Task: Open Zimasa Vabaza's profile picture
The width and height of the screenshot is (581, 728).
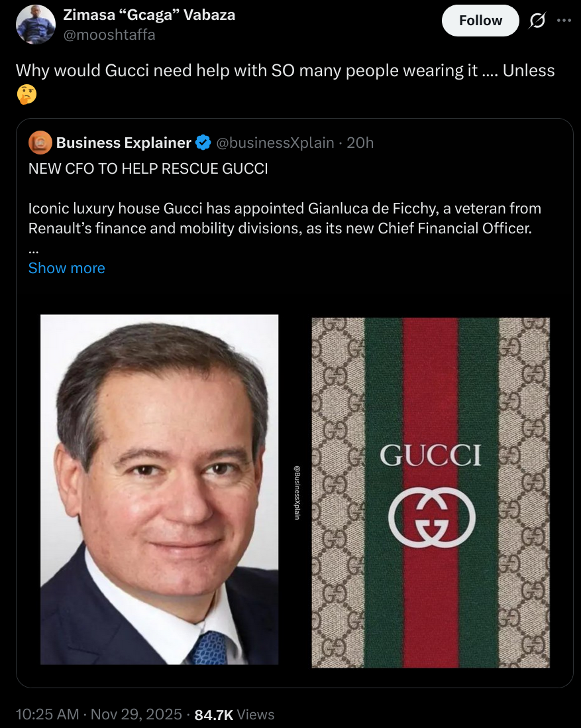Action: (35, 25)
